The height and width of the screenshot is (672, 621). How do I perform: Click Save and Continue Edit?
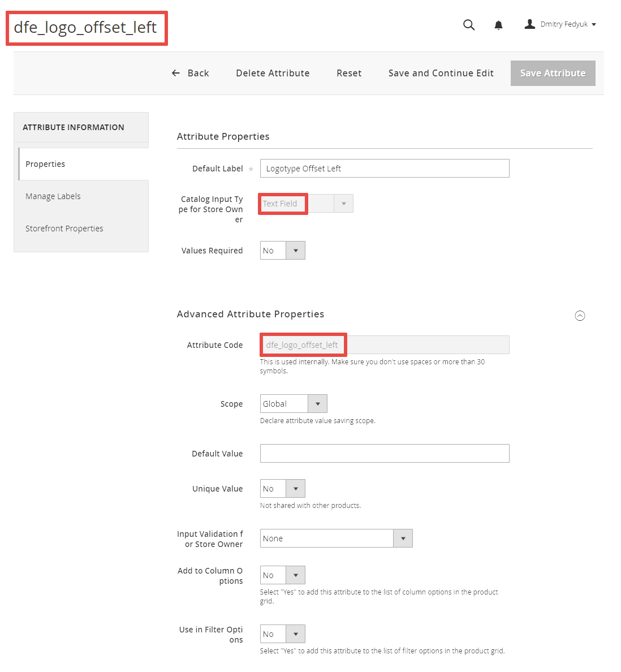441,74
